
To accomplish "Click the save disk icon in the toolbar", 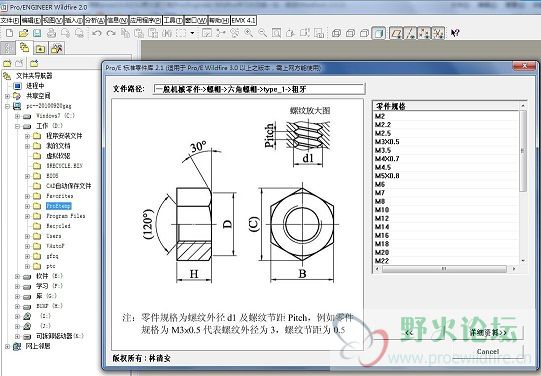I will coord(37,33).
